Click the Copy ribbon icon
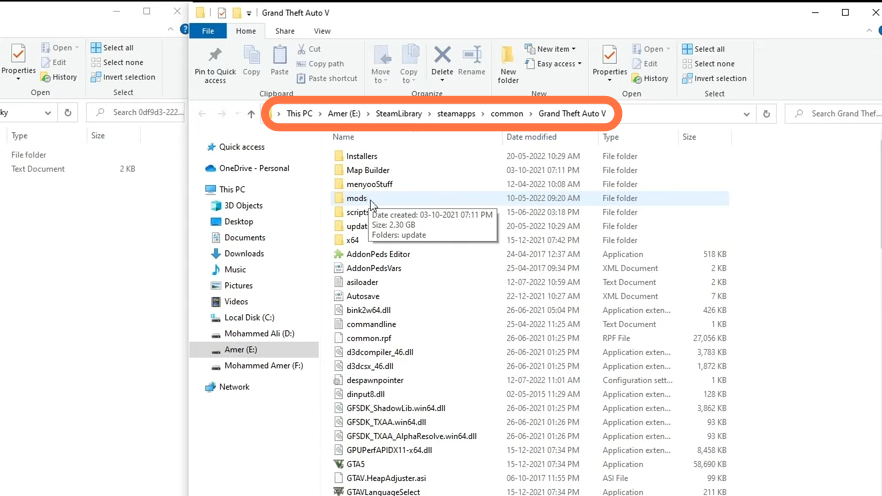The width and height of the screenshot is (882, 496). 251,55
